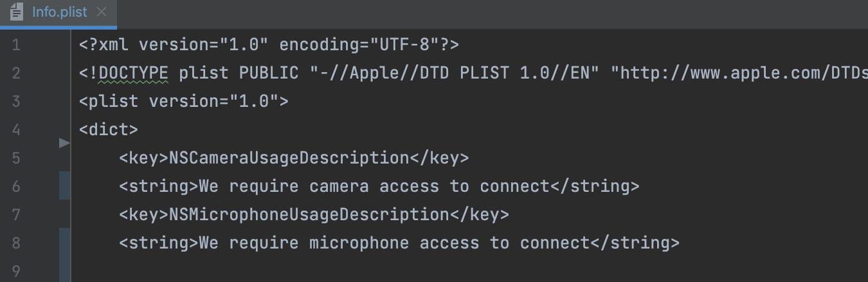Place cursor in NSMicrophoneUsageDescription key
The height and width of the screenshot is (282, 868).
coord(309,214)
